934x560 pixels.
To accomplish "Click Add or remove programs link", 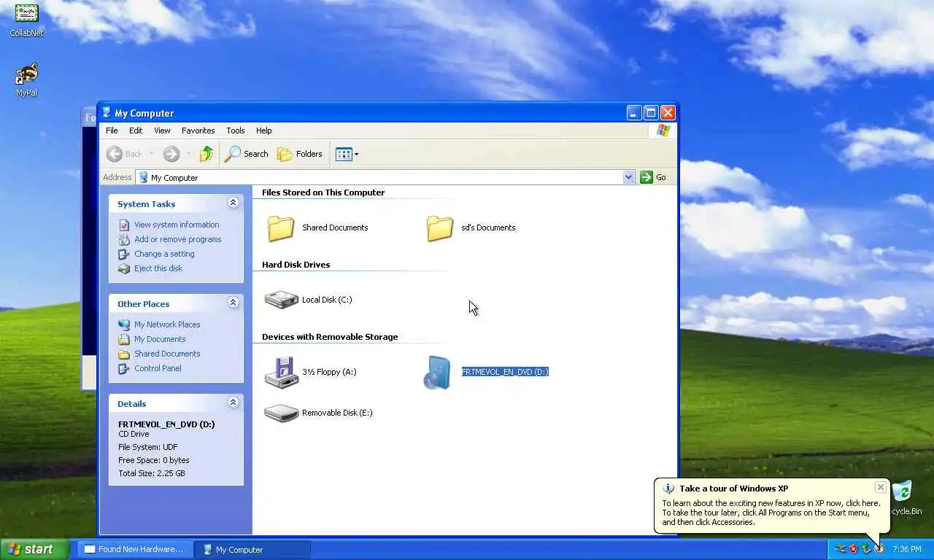I will (177, 239).
